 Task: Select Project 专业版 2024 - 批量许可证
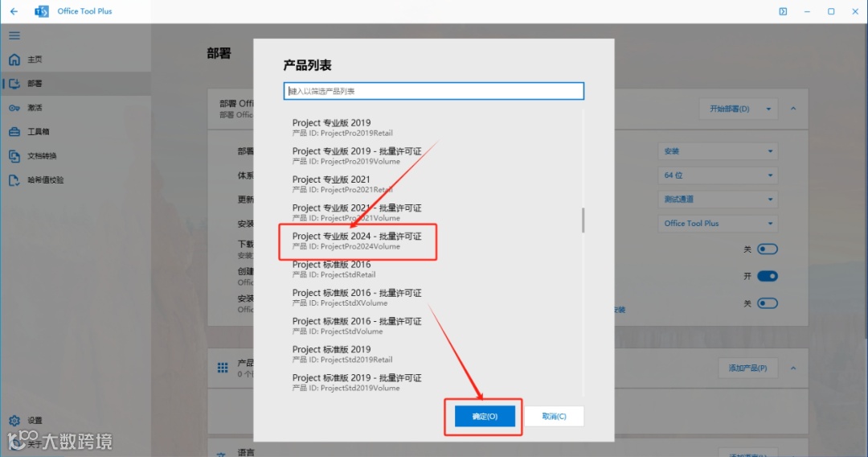(435, 241)
